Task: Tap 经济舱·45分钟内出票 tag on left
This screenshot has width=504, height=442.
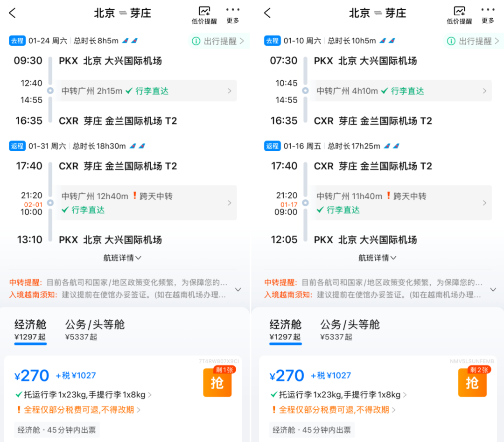Action: click(x=56, y=430)
